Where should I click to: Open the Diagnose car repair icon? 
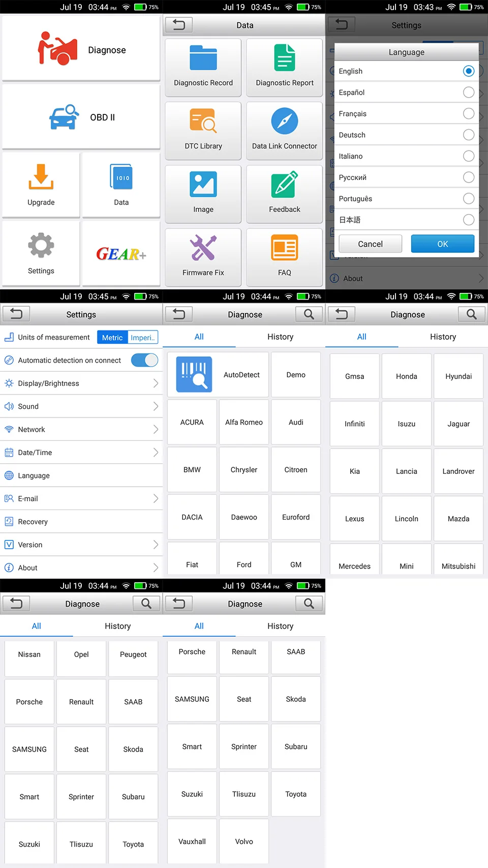[57, 49]
